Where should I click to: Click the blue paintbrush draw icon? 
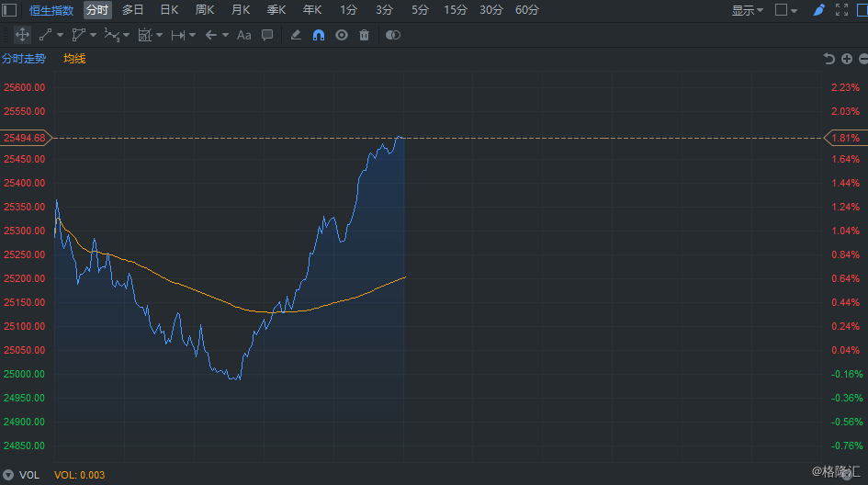819,10
